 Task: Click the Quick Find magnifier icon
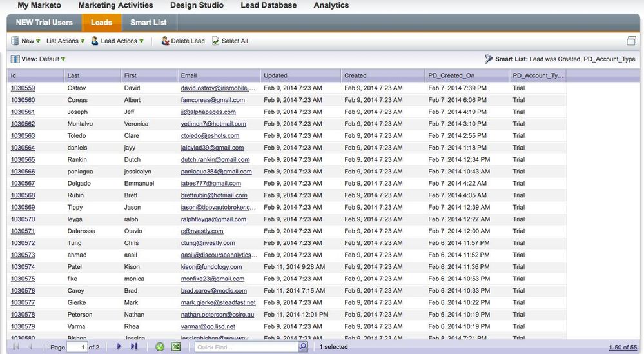click(x=303, y=347)
